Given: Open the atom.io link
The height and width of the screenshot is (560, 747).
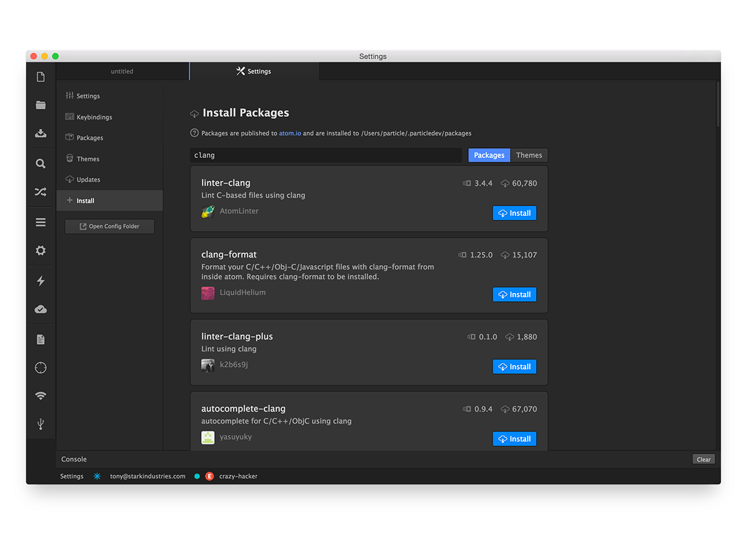Looking at the screenshot, I should click(x=289, y=133).
